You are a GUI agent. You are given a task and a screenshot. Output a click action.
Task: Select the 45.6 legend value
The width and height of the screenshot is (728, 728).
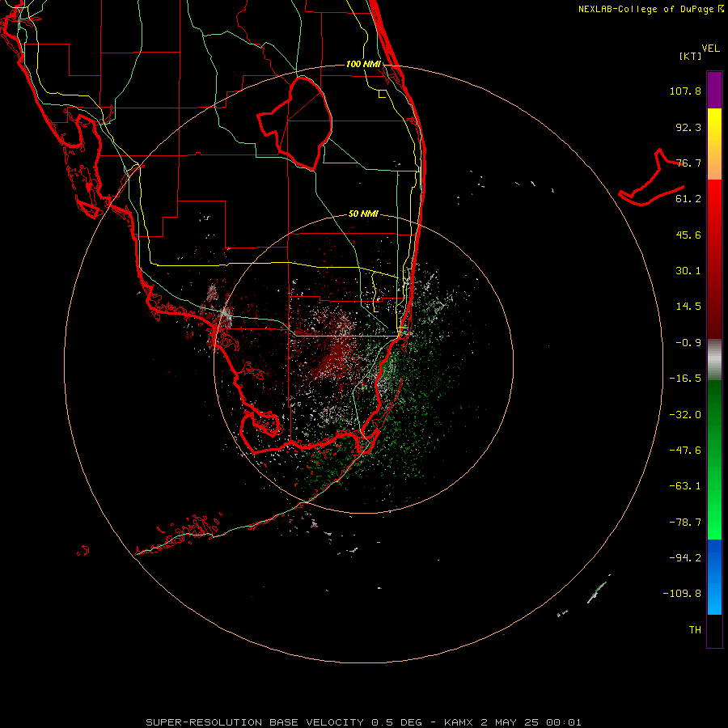click(x=688, y=235)
